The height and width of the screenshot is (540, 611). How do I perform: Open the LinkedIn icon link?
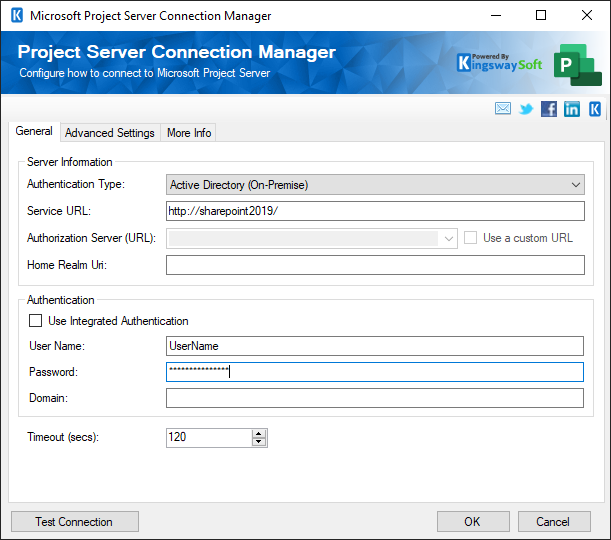572,109
